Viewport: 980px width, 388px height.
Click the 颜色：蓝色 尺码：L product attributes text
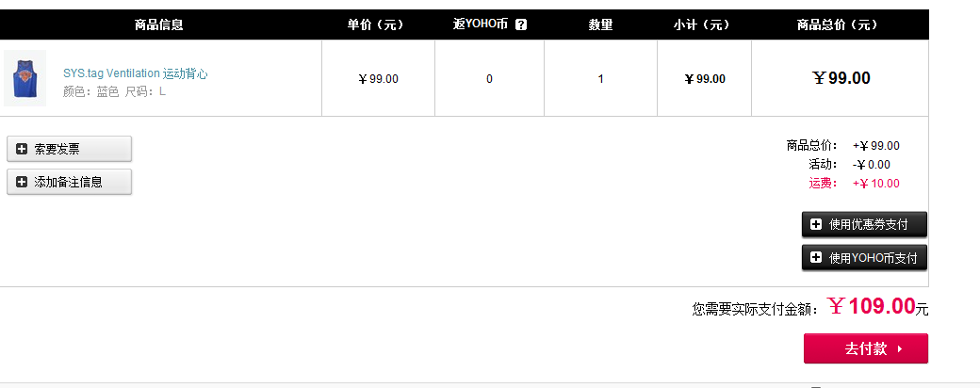point(114,92)
